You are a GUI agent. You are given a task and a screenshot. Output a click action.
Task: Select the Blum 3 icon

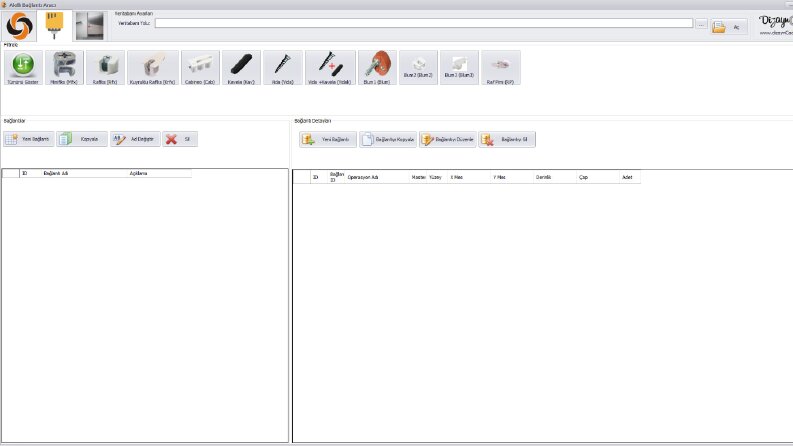tap(459, 68)
